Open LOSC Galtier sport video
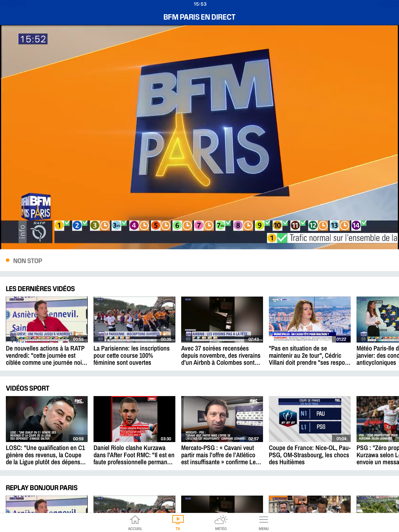 47,419
